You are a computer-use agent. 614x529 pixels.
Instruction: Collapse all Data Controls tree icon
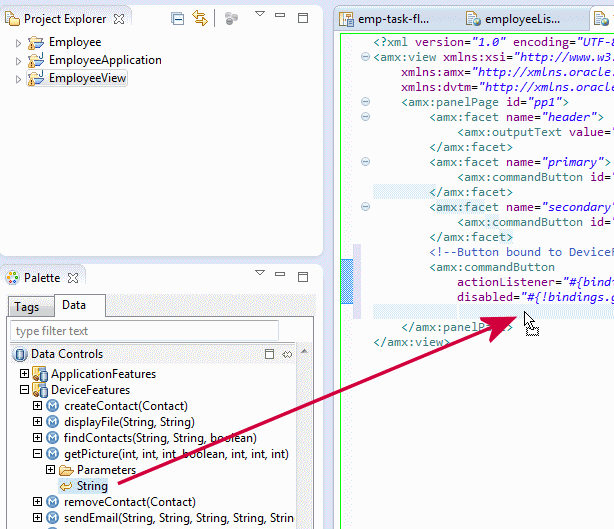(x=269, y=354)
